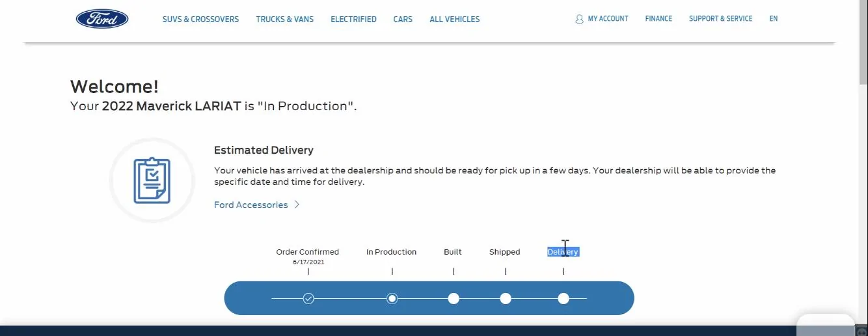868x336 pixels.
Task: Open the Trucks & Vans menu
Action: click(284, 20)
